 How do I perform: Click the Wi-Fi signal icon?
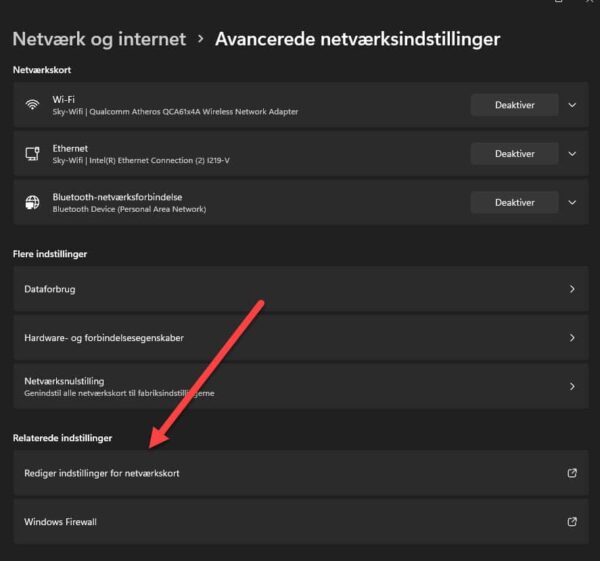coord(32,105)
